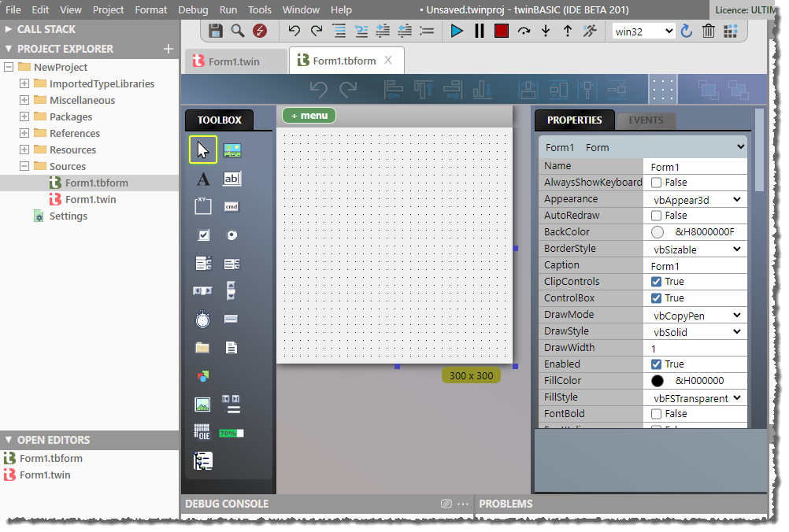Click the BackColor color swatch
Image resolution: width=789 pixels, height=532 pixels.
coord(657,232)
